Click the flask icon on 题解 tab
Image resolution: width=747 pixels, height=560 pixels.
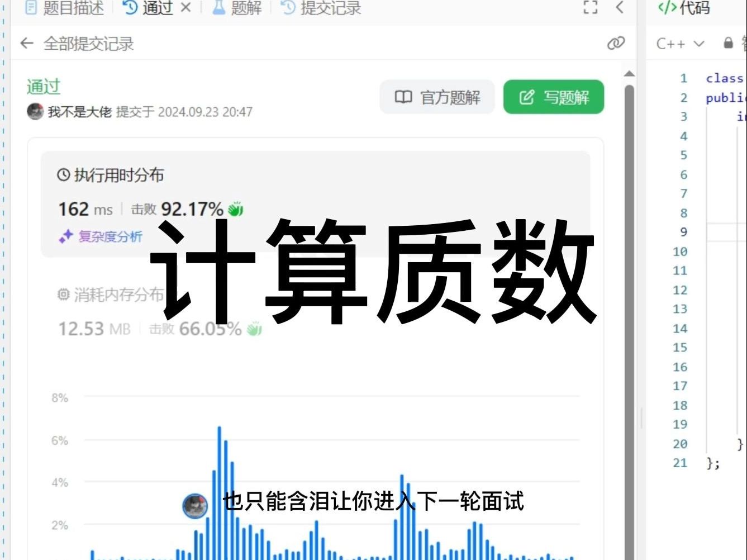click(218, 8)
